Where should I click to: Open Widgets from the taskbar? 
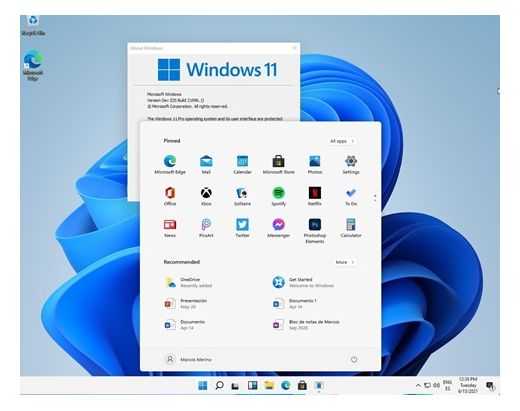click(252, 386)
